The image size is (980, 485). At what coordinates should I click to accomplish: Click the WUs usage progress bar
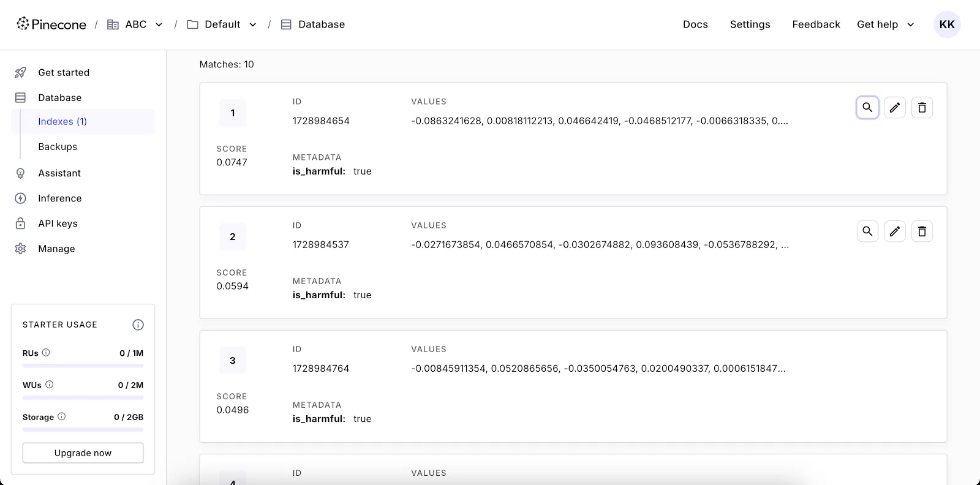click(83, 397)
